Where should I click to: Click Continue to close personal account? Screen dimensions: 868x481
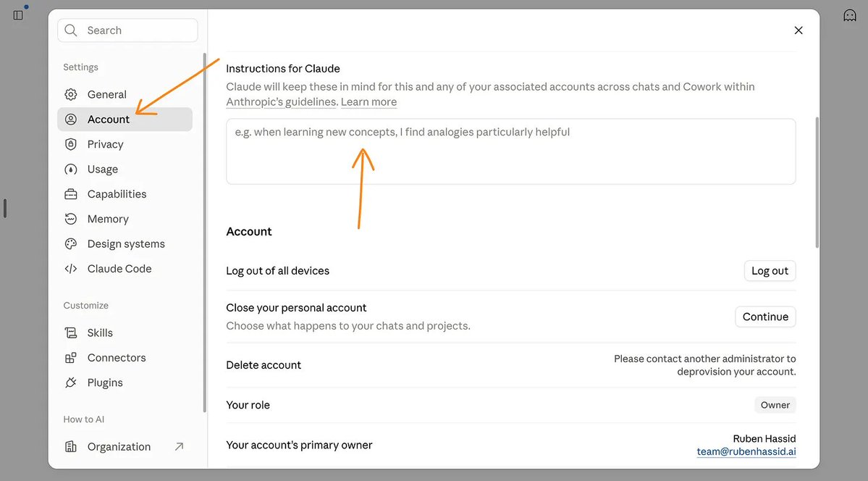766,317
